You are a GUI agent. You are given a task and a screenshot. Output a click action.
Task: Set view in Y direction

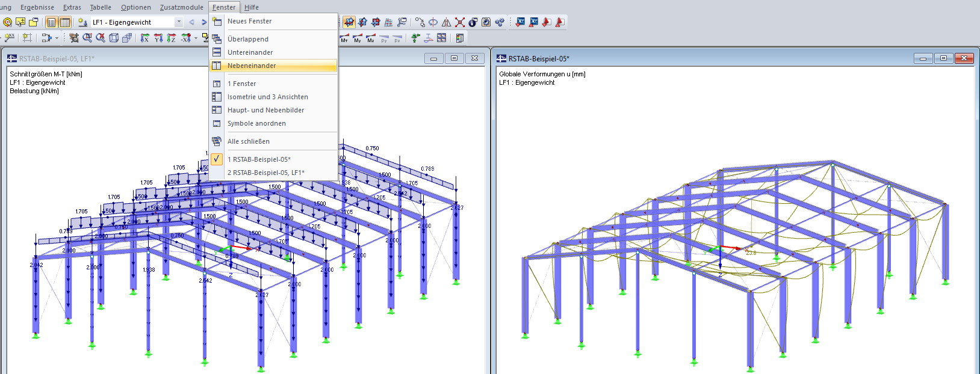point(158,38)
